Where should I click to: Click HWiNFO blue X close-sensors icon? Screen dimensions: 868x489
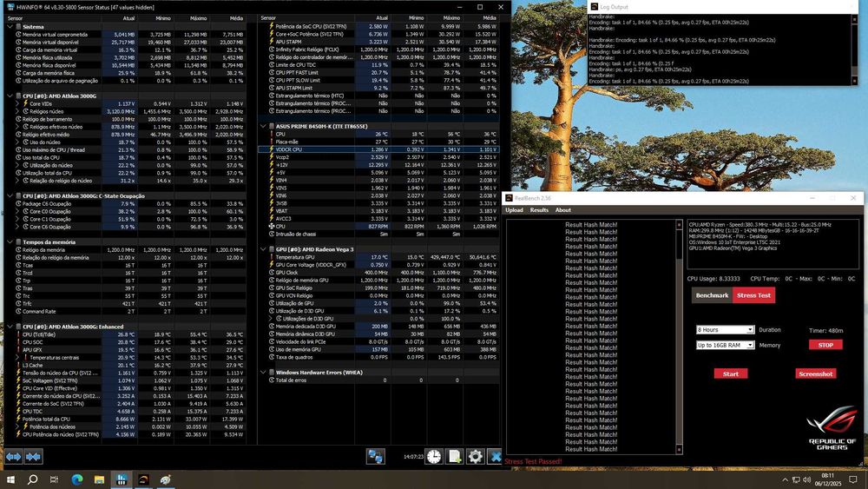(495, 456)
